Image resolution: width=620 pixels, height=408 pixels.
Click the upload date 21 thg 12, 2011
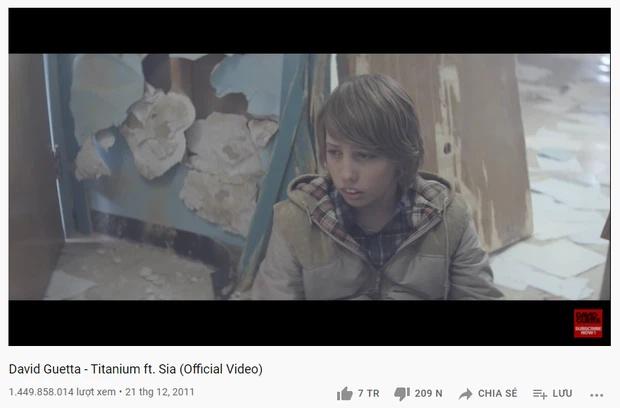point(160,392)
